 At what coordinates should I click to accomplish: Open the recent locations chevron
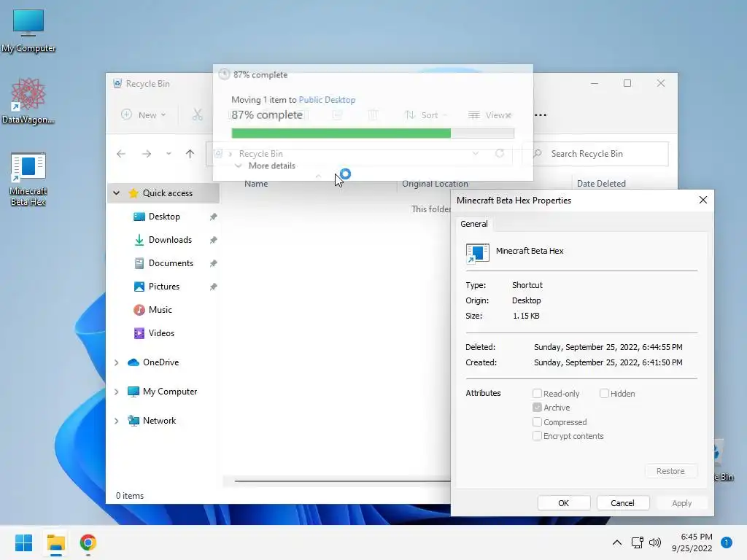pos(169,154)
